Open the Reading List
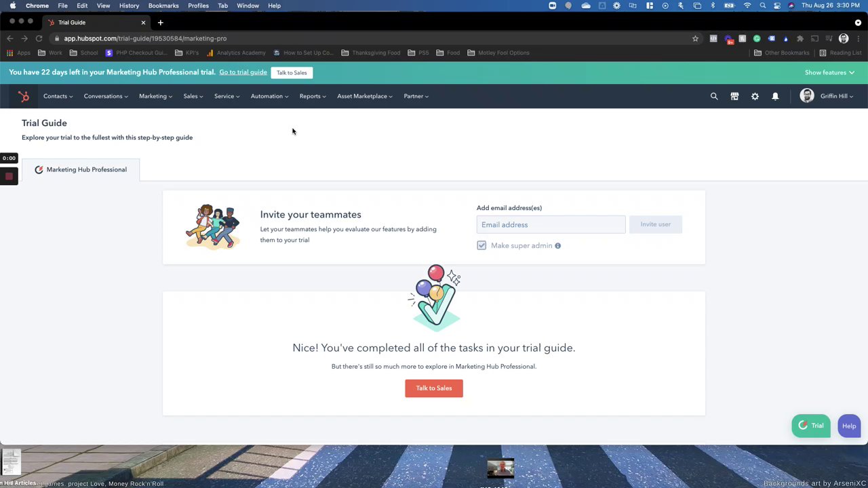The image size is (868, 488). click(840, 53)
